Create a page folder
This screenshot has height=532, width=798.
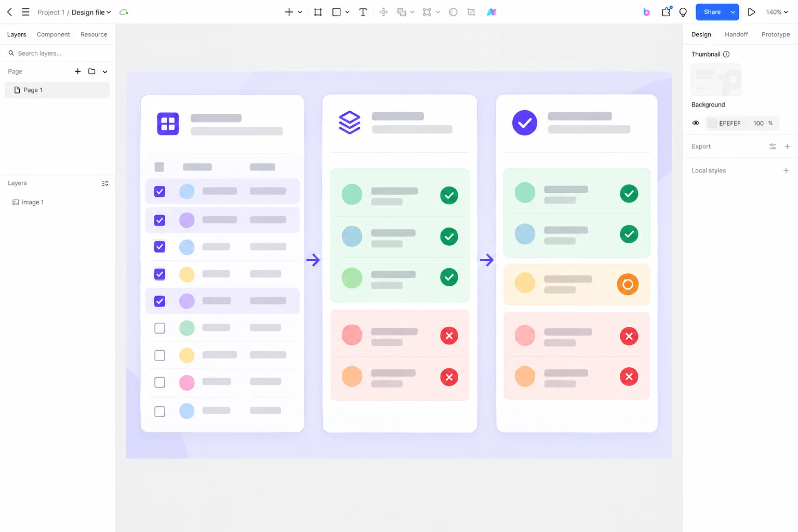[92, 71]
